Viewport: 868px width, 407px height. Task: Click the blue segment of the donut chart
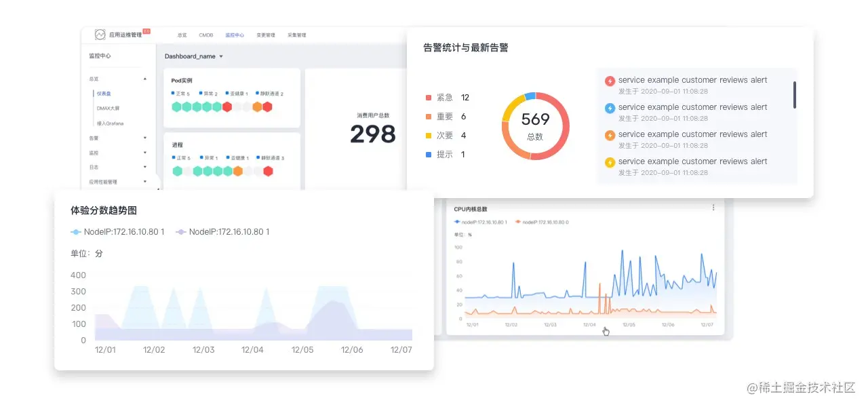pos(530,96)
